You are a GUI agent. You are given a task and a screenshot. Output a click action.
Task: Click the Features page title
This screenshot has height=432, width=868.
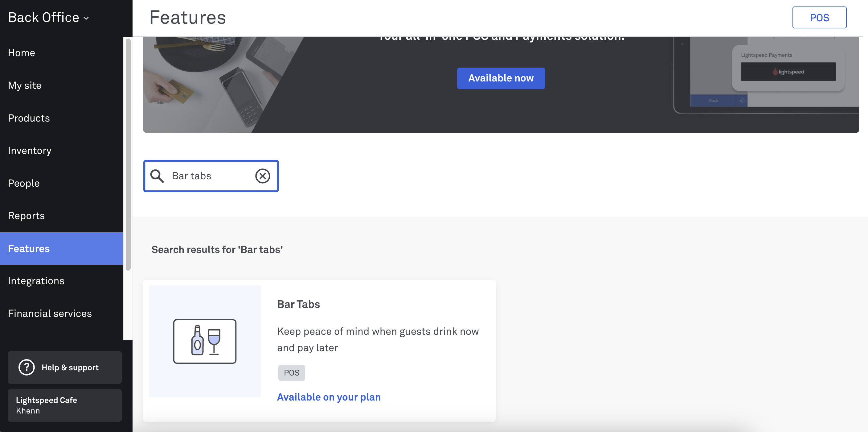click(187, 18)
